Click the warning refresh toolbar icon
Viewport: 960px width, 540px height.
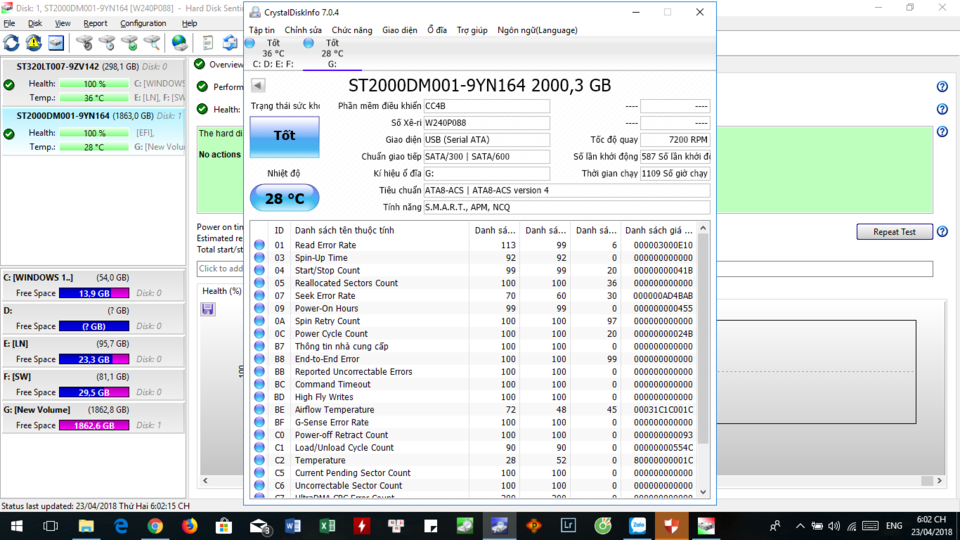click(34, 43)
